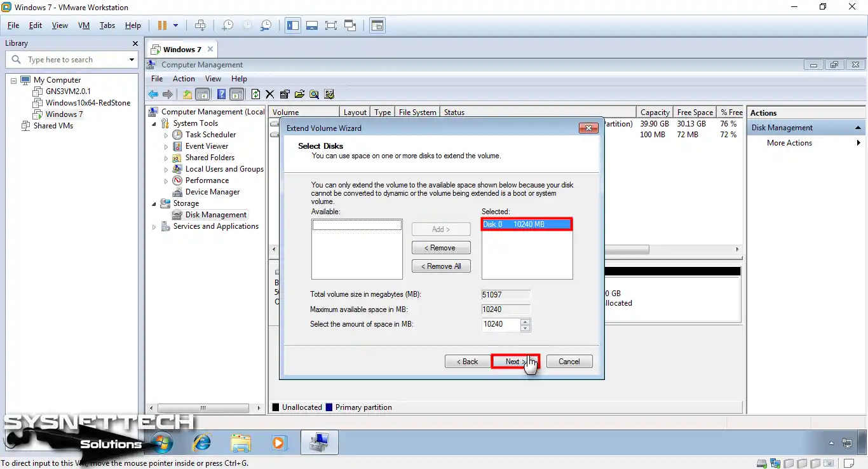Open the Action menu in Computer Management
The height and width of the screenshot is (469, 868).
click(184, 79)
